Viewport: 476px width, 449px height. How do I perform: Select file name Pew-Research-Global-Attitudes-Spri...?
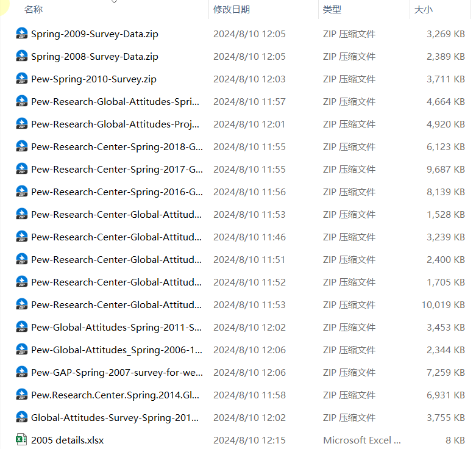[x=115, y=101]
